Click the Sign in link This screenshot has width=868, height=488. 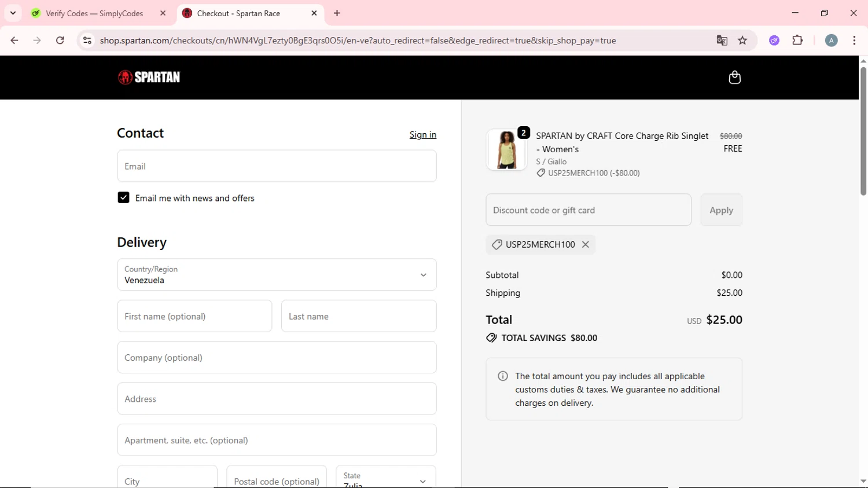click(422, 134)
